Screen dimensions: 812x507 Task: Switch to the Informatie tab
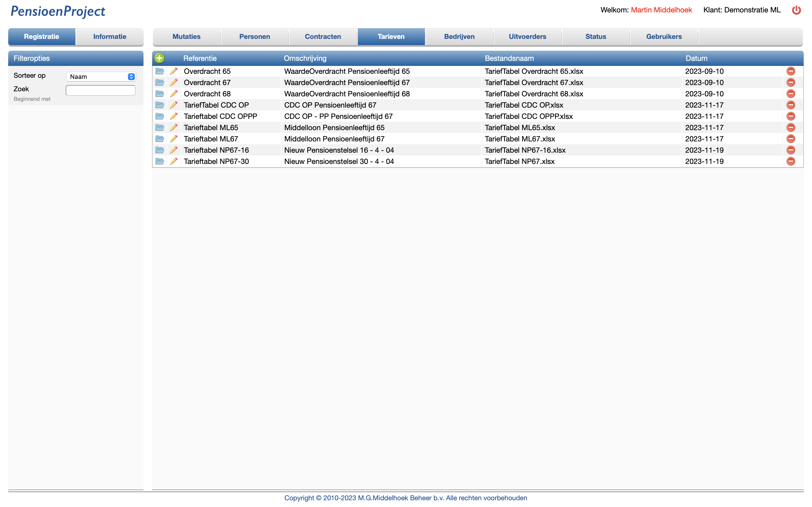click(x=109, y=37)
